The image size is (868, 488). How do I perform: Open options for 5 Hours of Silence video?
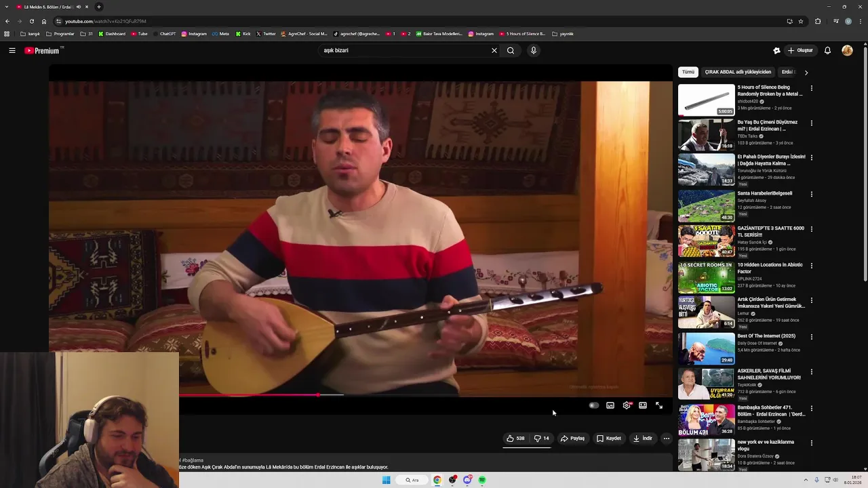pos(811,88)
